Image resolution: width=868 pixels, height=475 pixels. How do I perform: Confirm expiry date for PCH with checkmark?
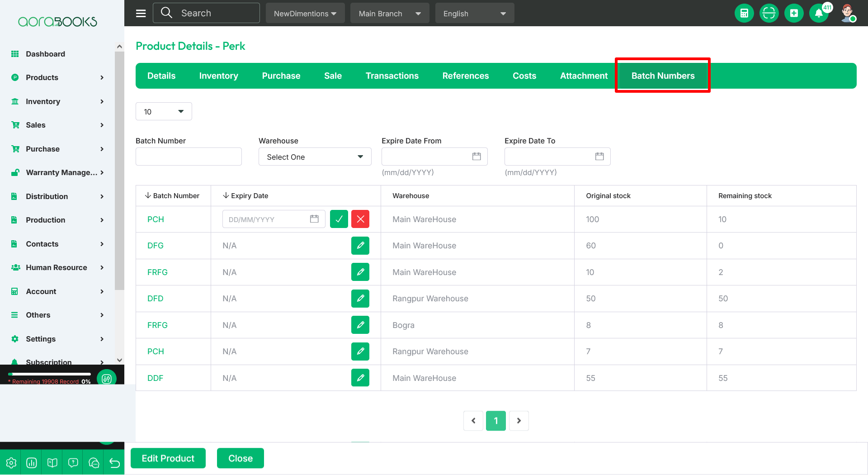(x=339, y=219)
